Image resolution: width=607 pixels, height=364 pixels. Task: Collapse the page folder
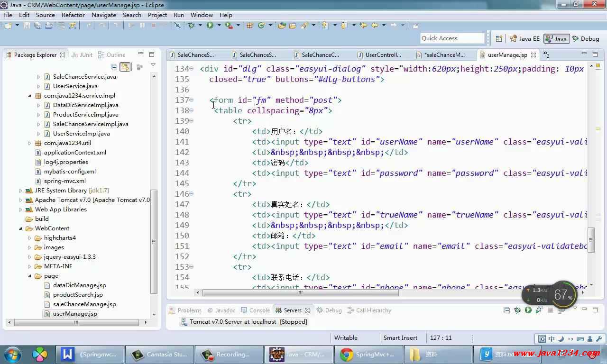(29, 276)
